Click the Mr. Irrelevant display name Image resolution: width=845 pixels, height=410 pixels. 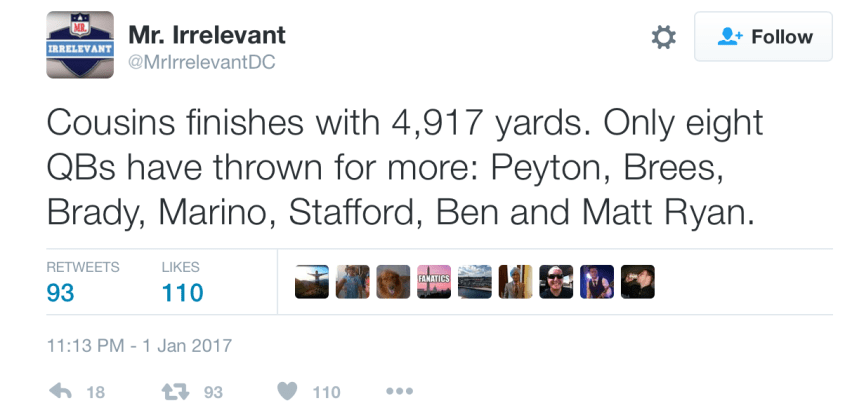[x=207, y=35]
